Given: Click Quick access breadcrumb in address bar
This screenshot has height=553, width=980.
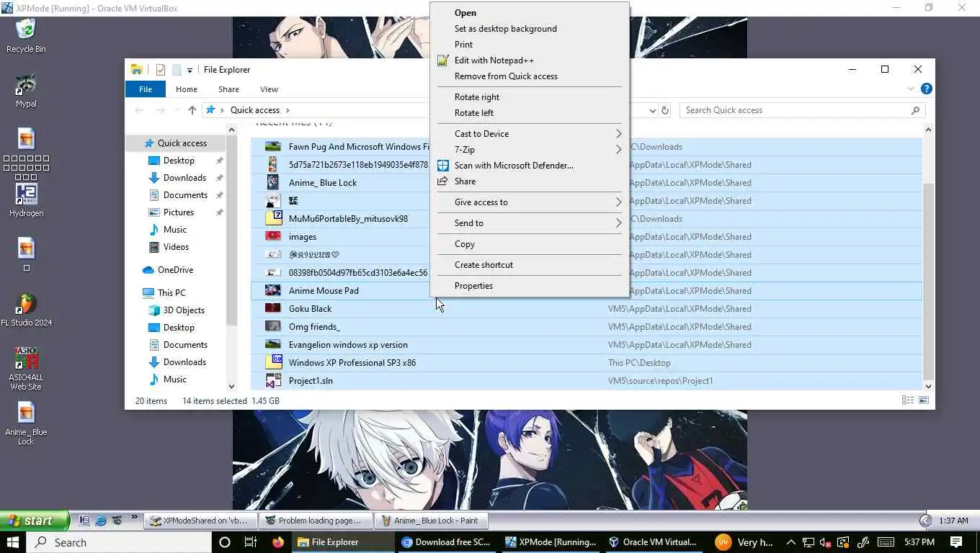Looking at the screenshot, I should coord(255,110).
